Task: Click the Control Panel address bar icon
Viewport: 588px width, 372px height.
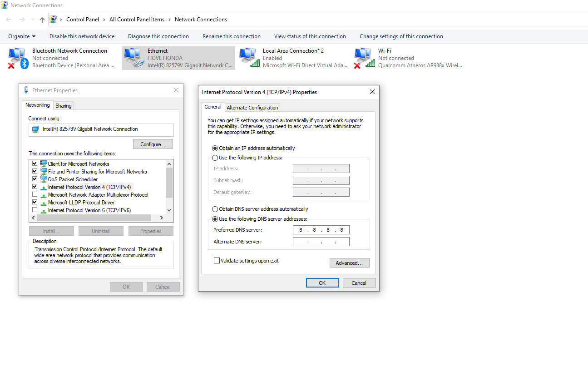Action: [53, 20]
